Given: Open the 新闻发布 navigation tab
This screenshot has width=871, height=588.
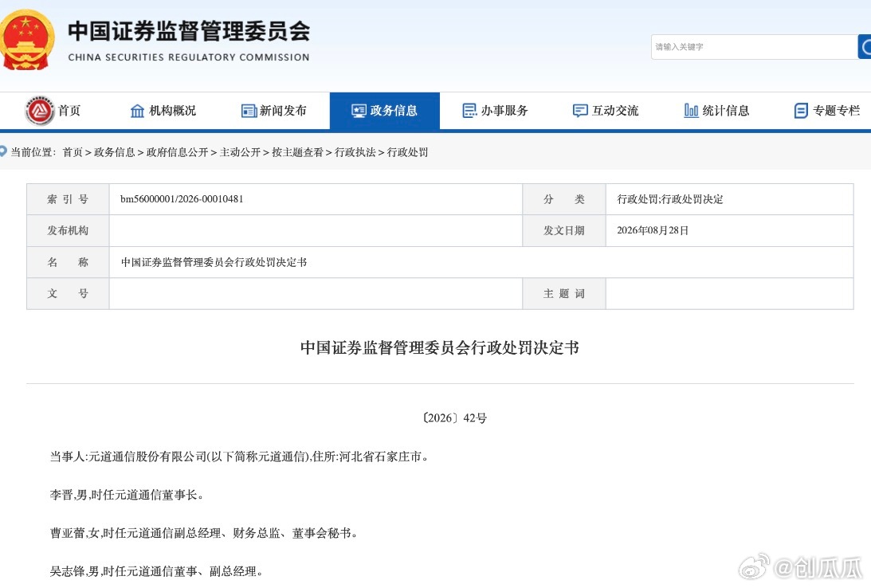Looking at the screenshot, I should click(x=274, y=111).
